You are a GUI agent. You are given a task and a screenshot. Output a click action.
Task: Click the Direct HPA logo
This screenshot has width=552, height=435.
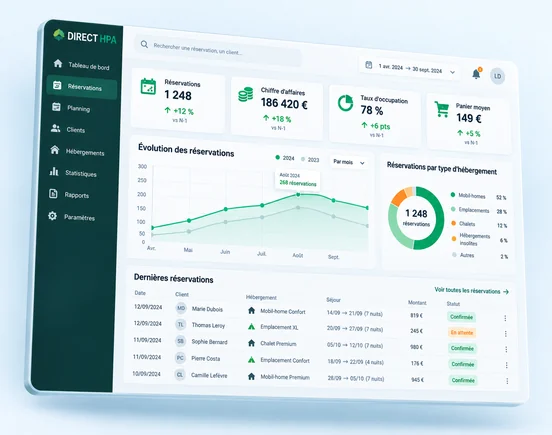84,37
